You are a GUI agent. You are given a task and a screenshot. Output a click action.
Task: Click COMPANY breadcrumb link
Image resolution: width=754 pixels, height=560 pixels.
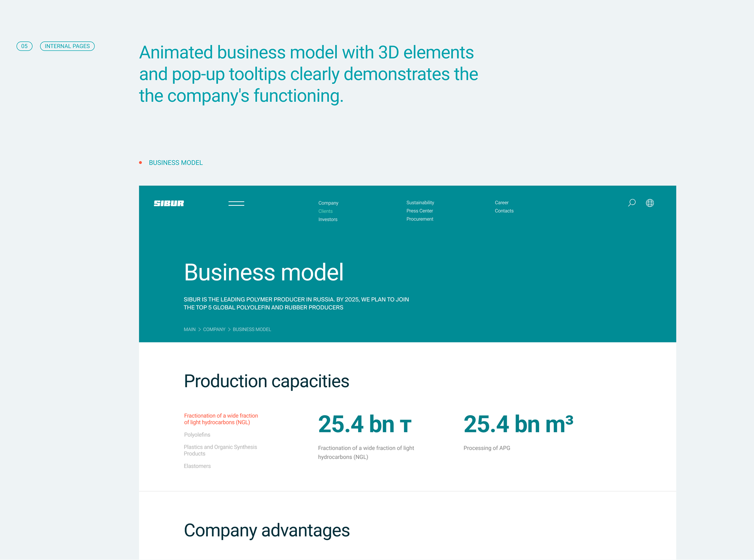(214, 329)
